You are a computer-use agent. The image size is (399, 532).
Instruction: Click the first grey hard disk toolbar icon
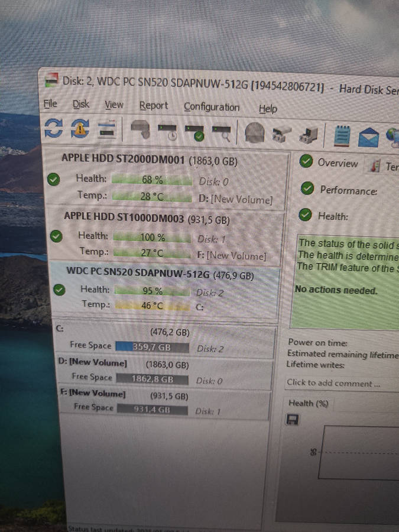141,131
